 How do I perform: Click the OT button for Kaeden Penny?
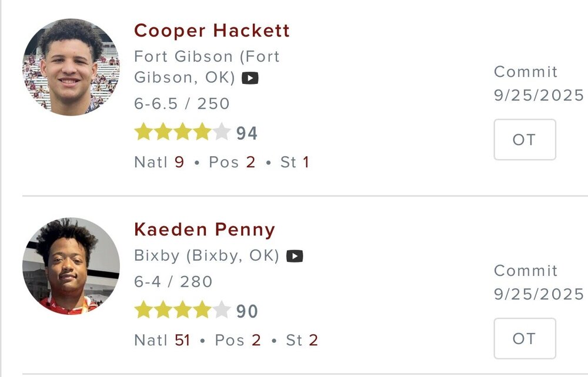coord(524,338)
